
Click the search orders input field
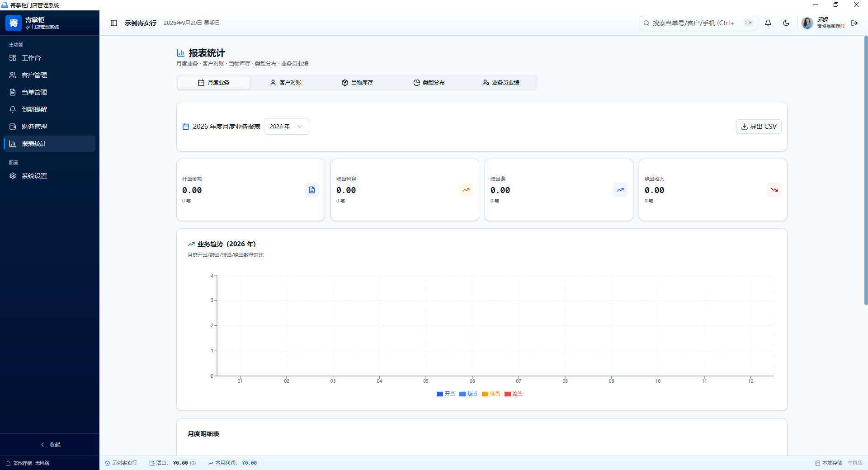(x=698, y=23)
